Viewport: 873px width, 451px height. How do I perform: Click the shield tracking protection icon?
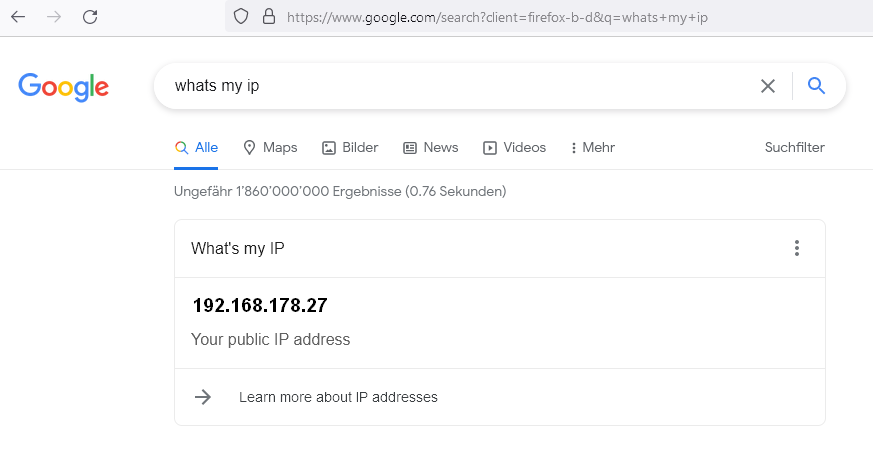pos(240,17)
